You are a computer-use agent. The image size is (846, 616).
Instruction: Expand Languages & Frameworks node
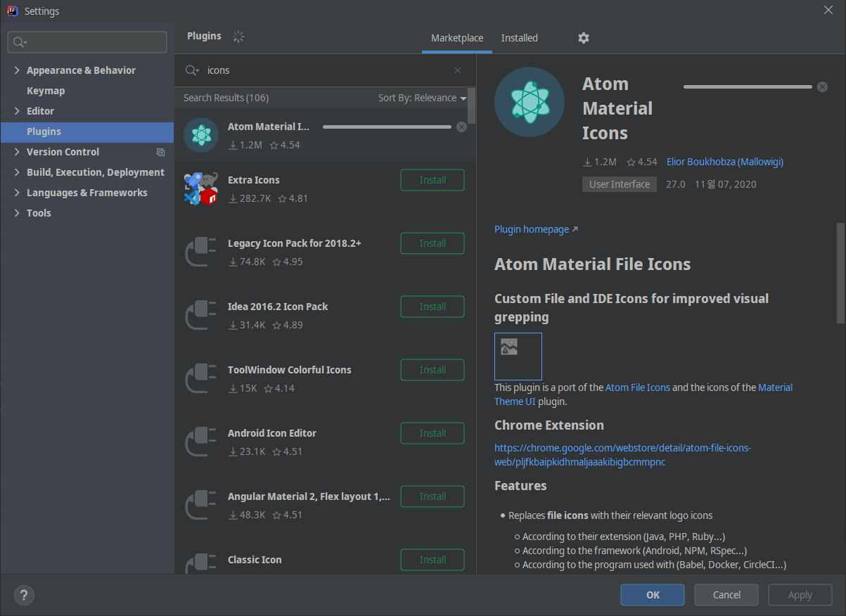point(17,193)
